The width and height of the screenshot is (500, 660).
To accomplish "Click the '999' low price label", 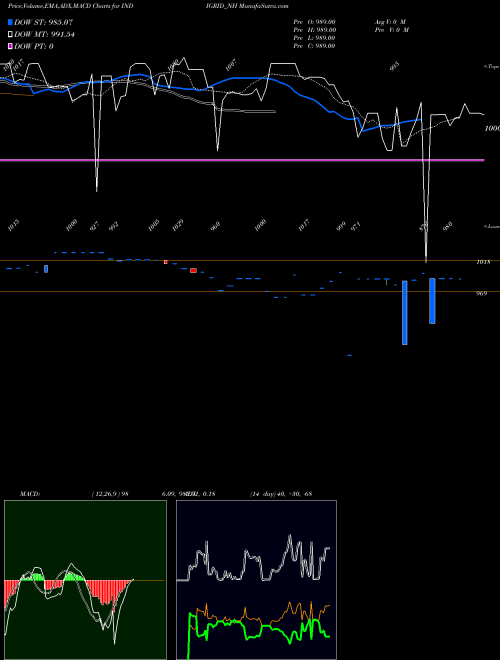I will click(x=341, y=226).
